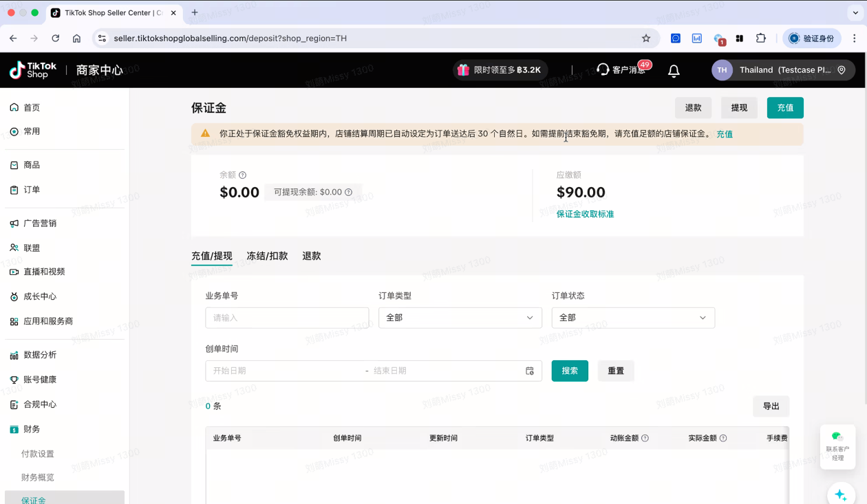Open the Thailand shop region selector
The height and width of the screenshot is (504, 867).
coord(784,70)
